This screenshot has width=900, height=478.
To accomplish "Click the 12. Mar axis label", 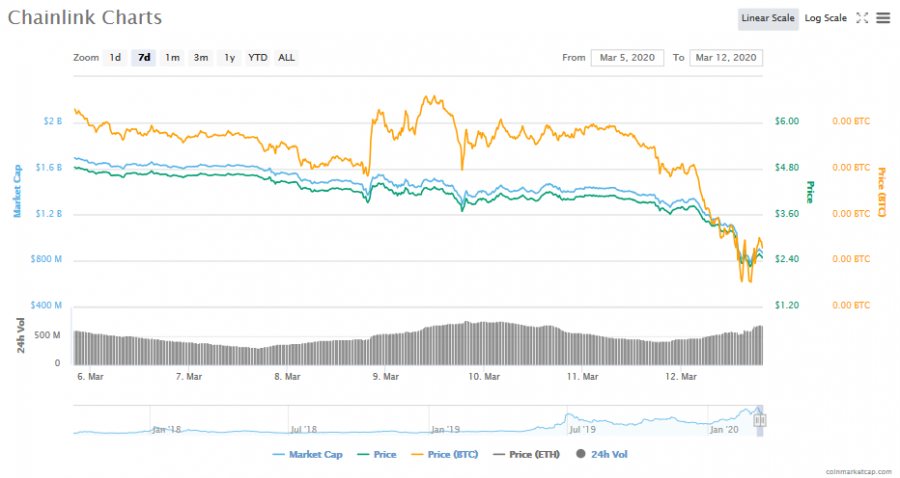I will [x=681, y=377].
